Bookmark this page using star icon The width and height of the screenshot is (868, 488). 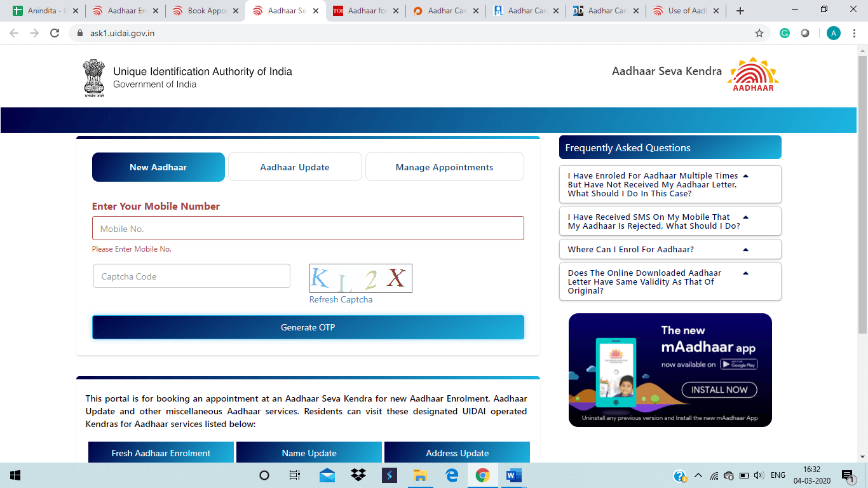[759, 33]
